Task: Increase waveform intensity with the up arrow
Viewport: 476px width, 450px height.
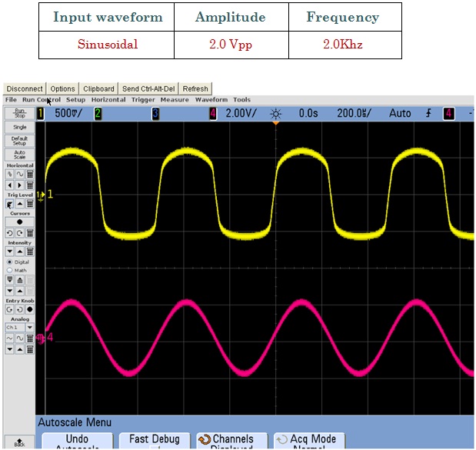Action: tap(20, 252)
